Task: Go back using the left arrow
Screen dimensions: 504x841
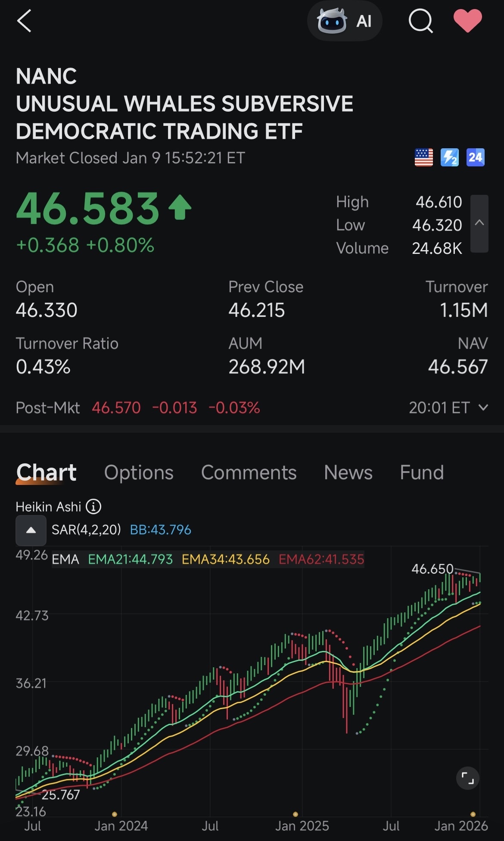Action: [24, 21]
